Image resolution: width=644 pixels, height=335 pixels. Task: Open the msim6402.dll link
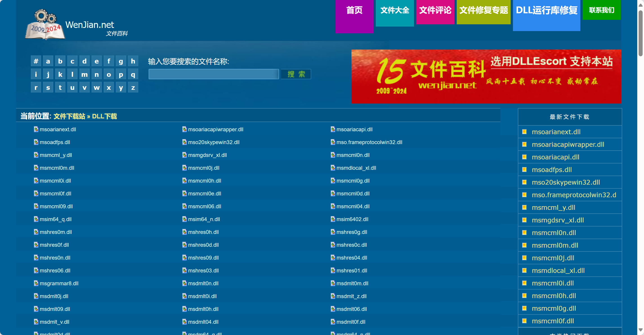(x=352, y=219)
